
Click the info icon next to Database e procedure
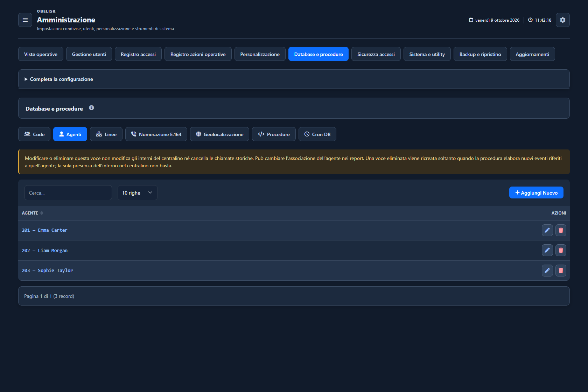(91, 108)
